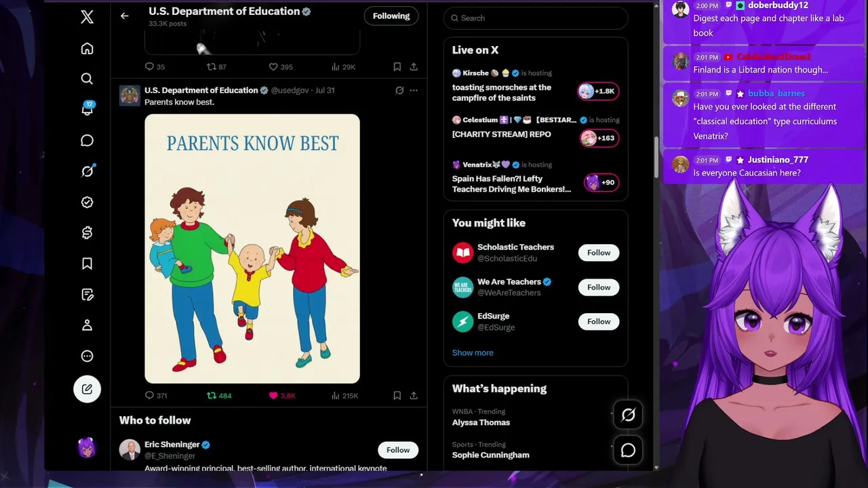
Task: Open the We Are Teachers profile
Action: (509, 282)
